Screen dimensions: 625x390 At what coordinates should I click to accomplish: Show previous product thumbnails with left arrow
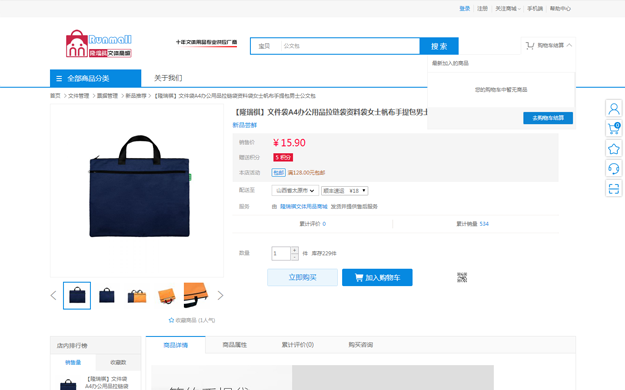(53, 295)
